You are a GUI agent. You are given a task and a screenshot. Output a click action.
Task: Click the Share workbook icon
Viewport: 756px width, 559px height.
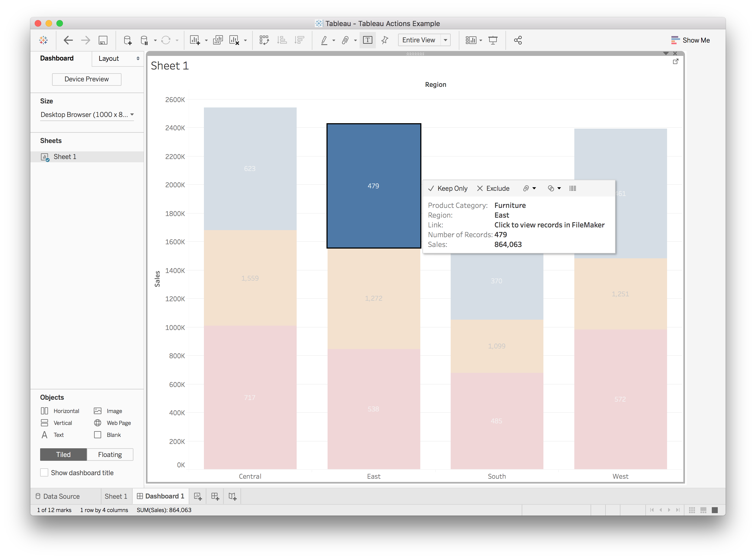coord(518,40)
